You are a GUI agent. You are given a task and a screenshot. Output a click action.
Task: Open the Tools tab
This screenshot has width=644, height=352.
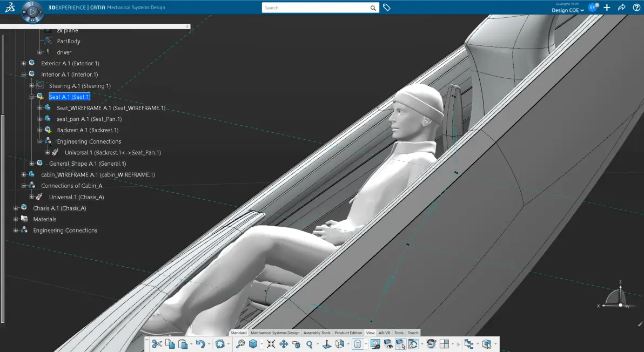(x=399, y=333)
